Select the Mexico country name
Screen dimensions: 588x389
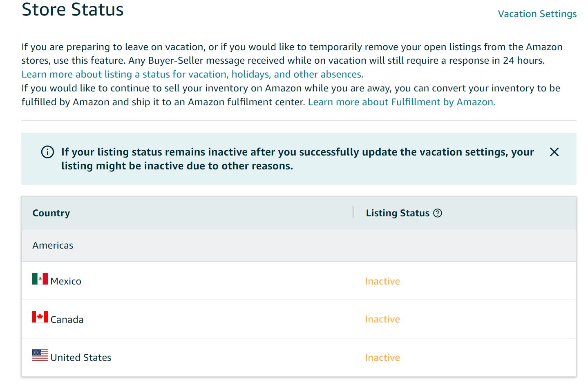tap(66, 281)
